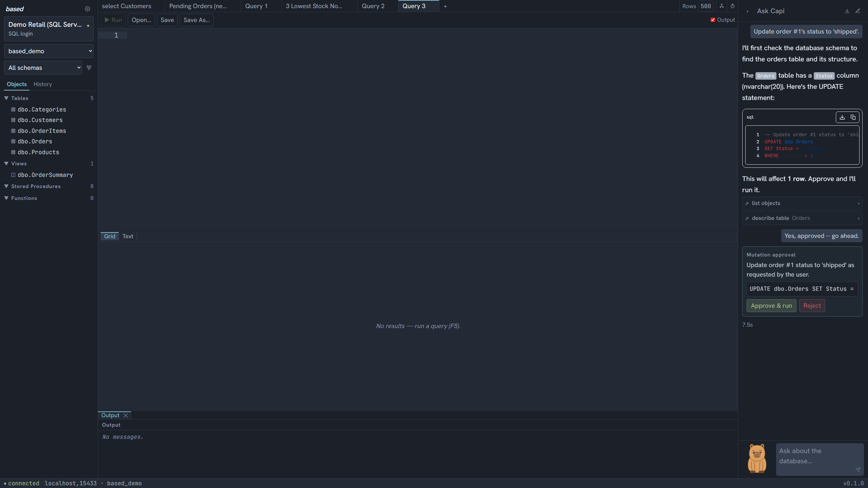Screen dimensions: 868x488
Task: Send the message with paper plane icon
Action: click(x=858, y=469)
